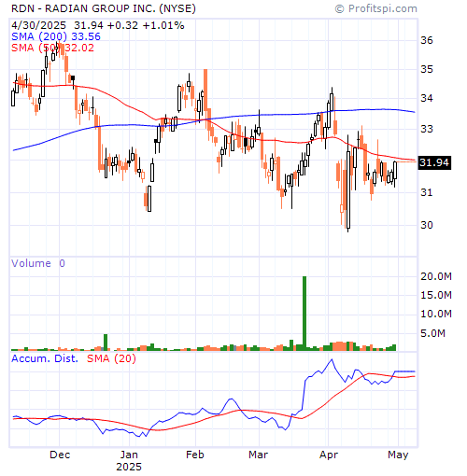Viewport: 467px width, 476px height.
Task: Select the Feb label on the time axis
Action: point(195,455)
